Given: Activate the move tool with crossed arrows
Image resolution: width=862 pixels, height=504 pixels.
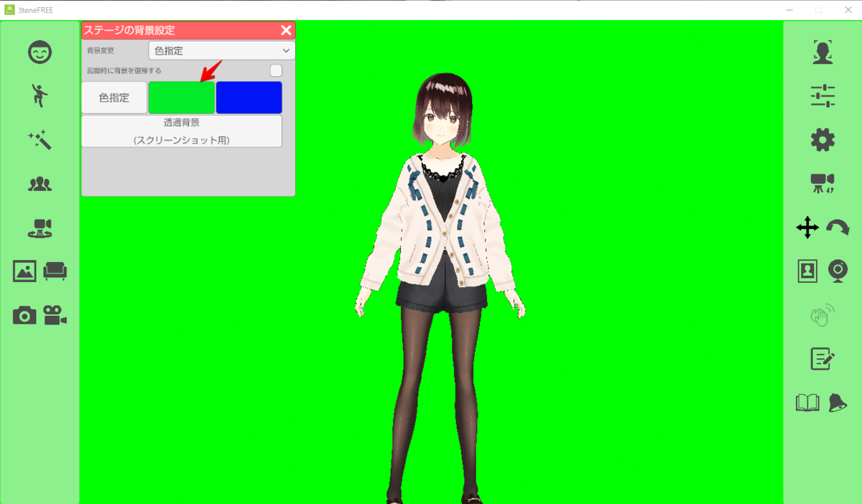Looking at the screenshot, I should point(807,228).
